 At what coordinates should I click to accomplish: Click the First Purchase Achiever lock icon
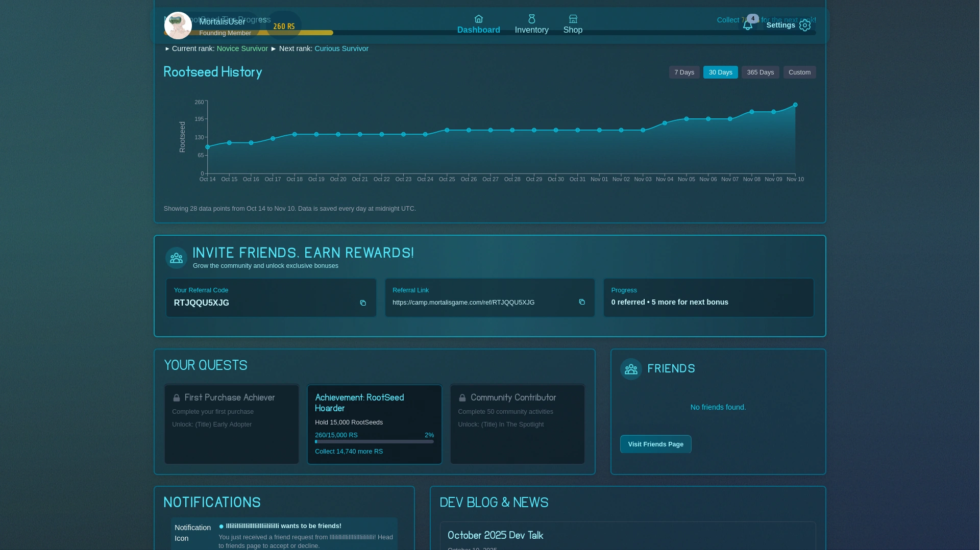click(x=177, y=398)
